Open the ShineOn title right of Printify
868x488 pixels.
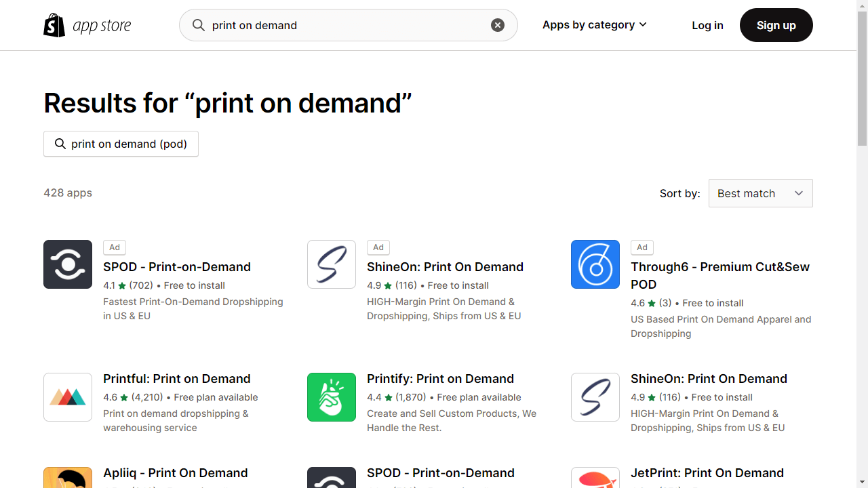coord(709,379)
